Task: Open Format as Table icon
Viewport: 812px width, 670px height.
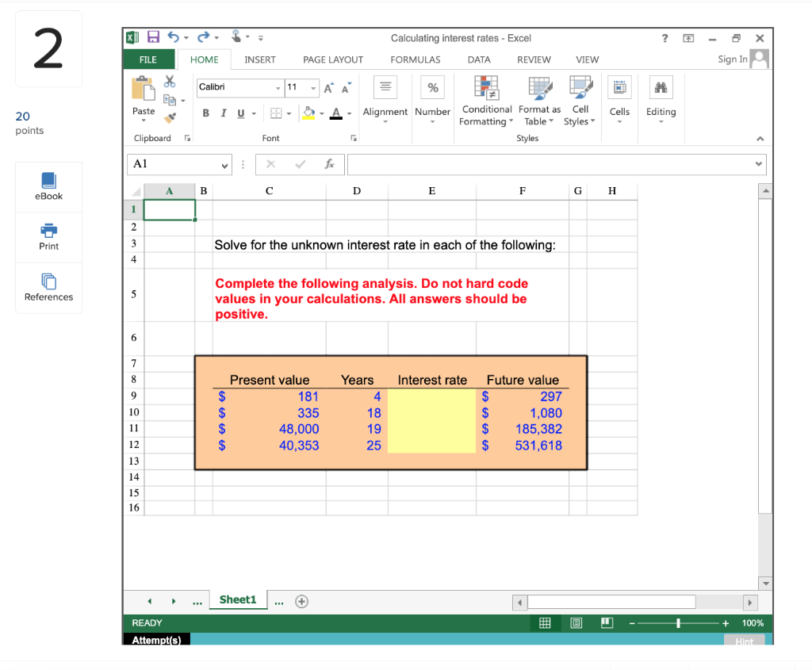Action: [x=540, y=87]
